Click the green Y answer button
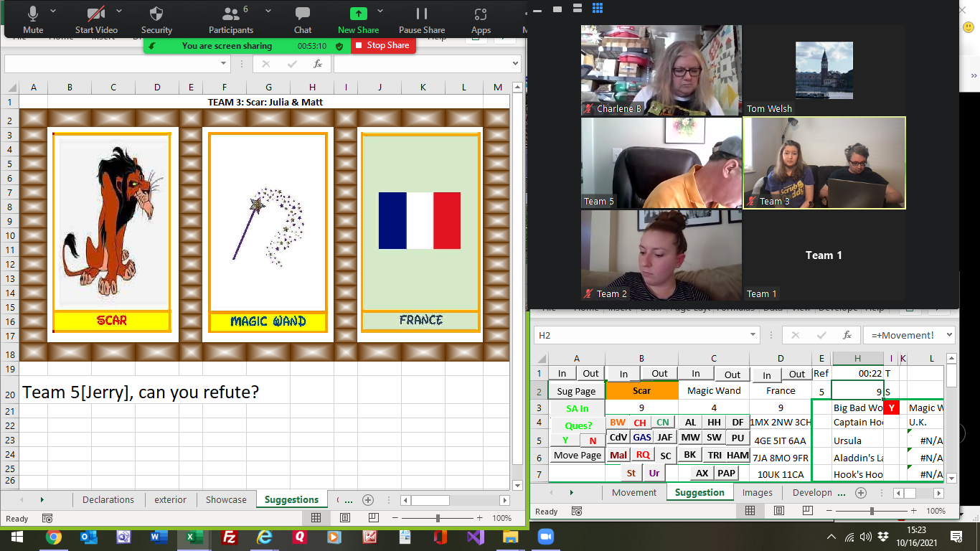980x551 pixels. pos(565,441)
